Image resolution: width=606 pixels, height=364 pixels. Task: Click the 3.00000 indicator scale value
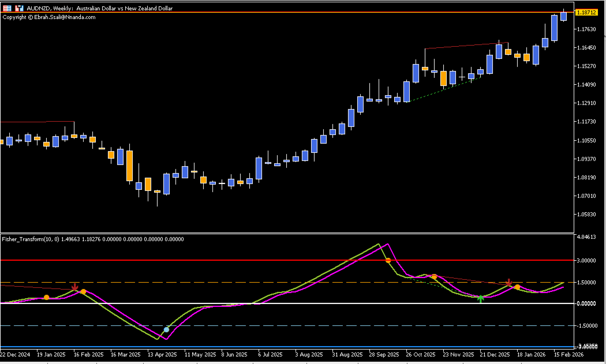coord(586,260)
